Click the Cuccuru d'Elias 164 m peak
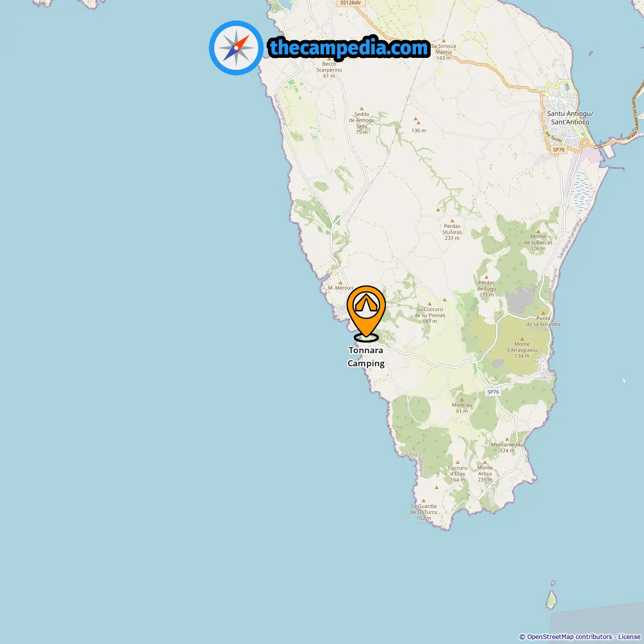Viewport: 644px width, 644px height. pyautogui.click(x=458, y=462)
